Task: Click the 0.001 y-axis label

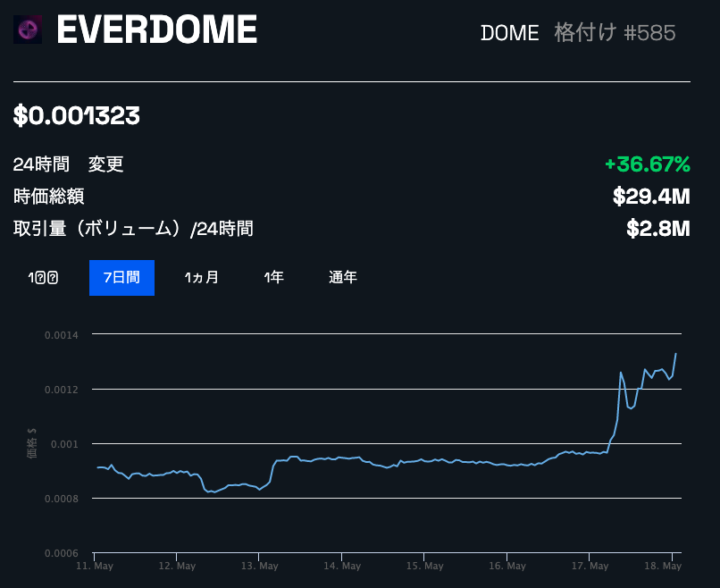Action: [64, 444]
